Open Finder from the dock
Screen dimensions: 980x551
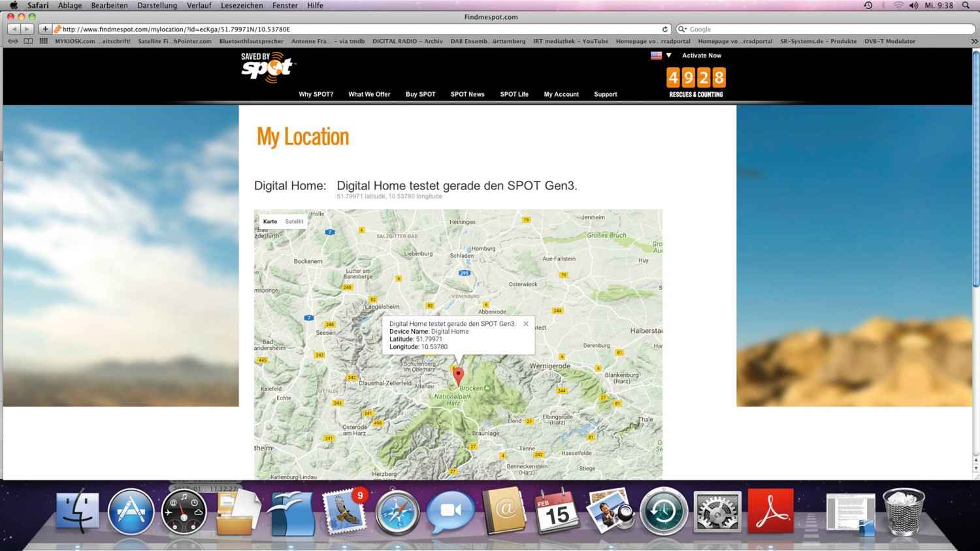point(78,511)
